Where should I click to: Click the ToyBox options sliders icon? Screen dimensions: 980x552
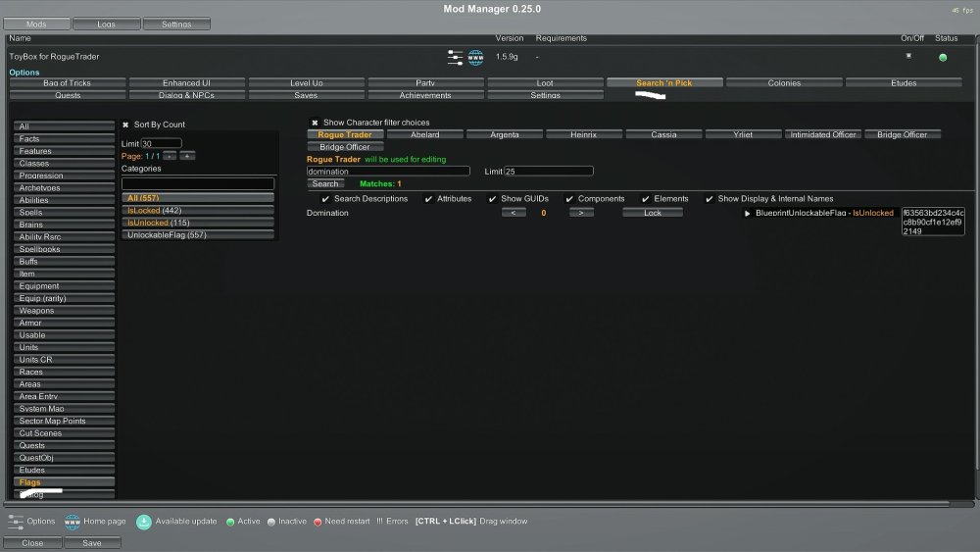click(455, 58)
